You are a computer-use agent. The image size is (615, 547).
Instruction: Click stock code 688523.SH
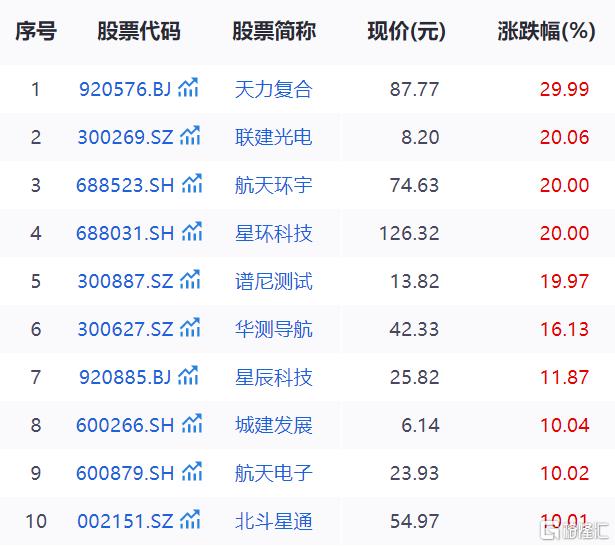(x=125, y=185)
